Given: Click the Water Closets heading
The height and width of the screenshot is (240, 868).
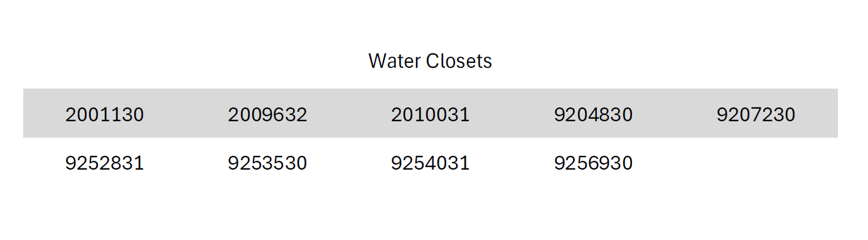Looking at the screenshot, I should point(430,61).
